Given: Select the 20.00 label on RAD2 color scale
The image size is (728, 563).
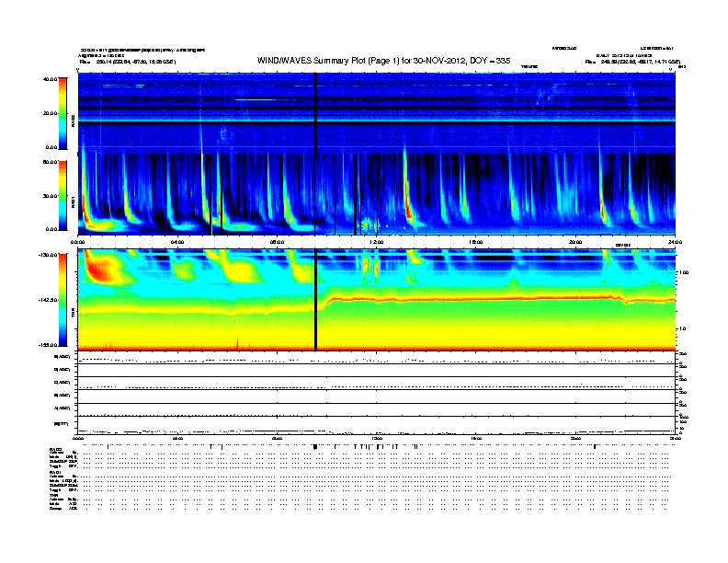Looking at the screenshot, I should click(51, 113).
